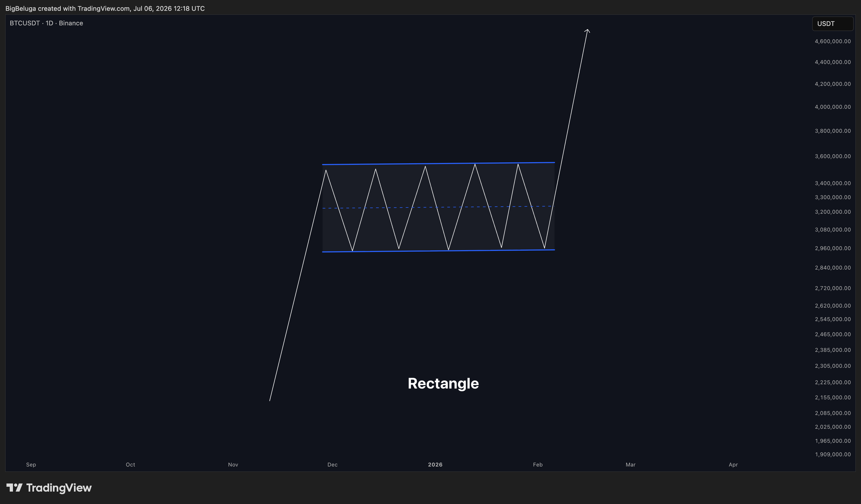The height and width of the screenshot is (504, 861).
Task: Click the 1,965,000.00 price label
Action: tap(833, 441)
